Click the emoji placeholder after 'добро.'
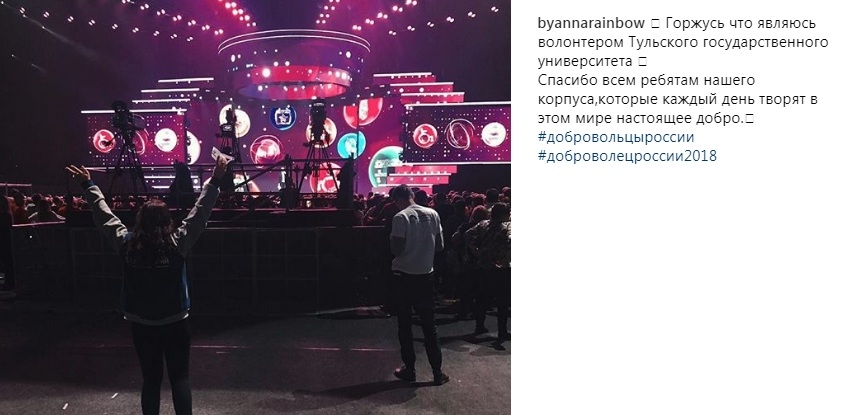Viewport: 851px width, 415px height. (749, 119)
